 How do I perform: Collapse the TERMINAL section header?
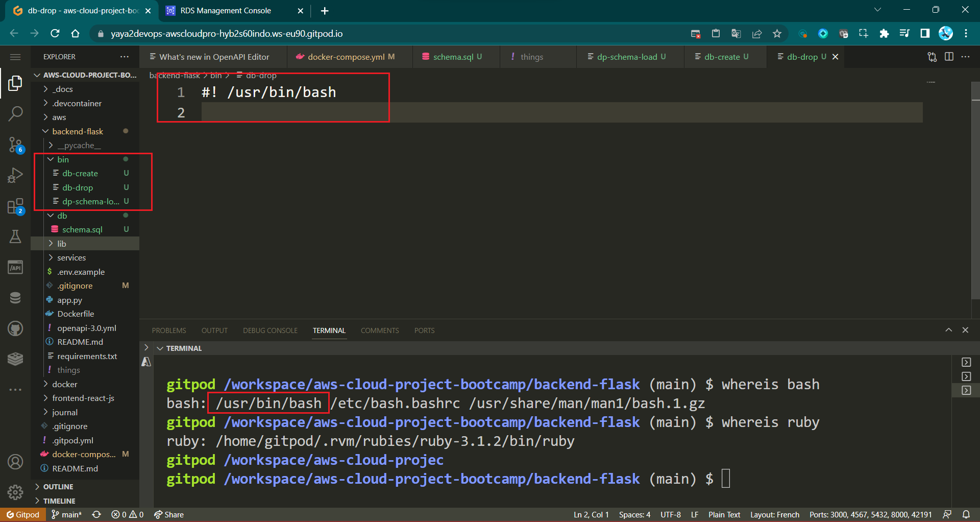coord(184,348)
